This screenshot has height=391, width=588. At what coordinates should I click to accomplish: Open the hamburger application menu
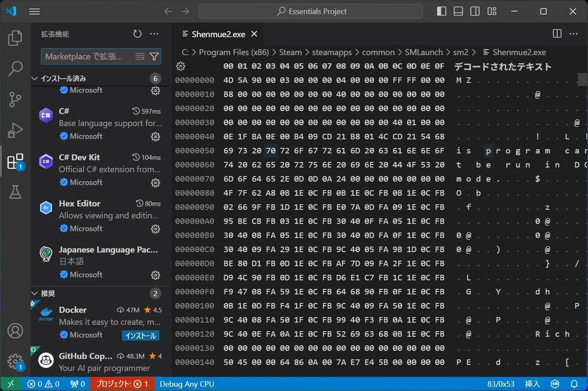pos(34,11)
